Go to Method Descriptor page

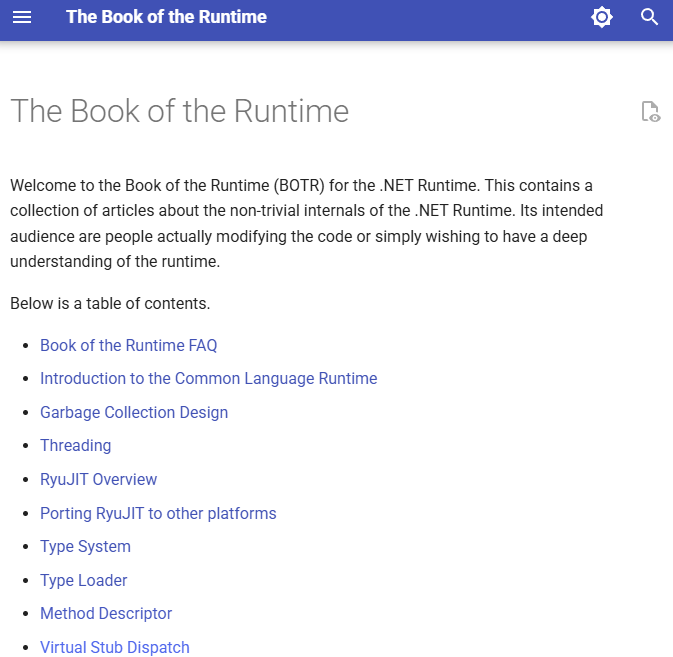click(106, 613)
